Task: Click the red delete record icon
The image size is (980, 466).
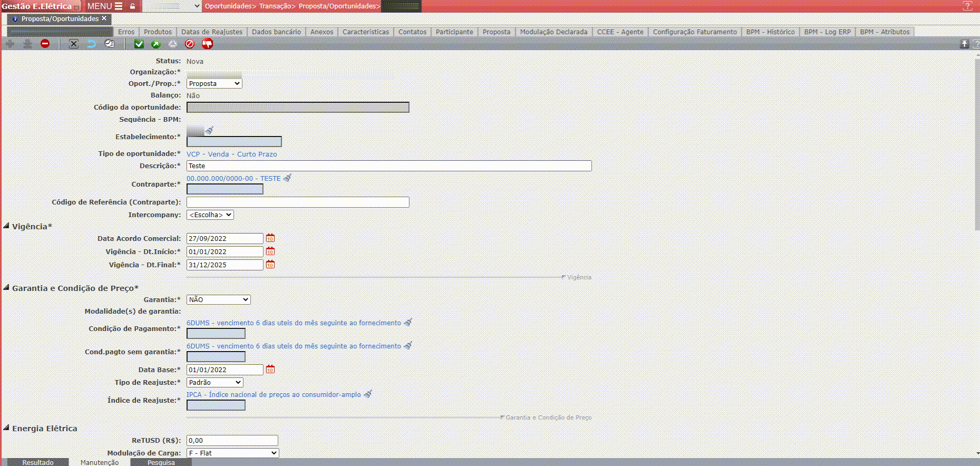Action: point(45,44)
